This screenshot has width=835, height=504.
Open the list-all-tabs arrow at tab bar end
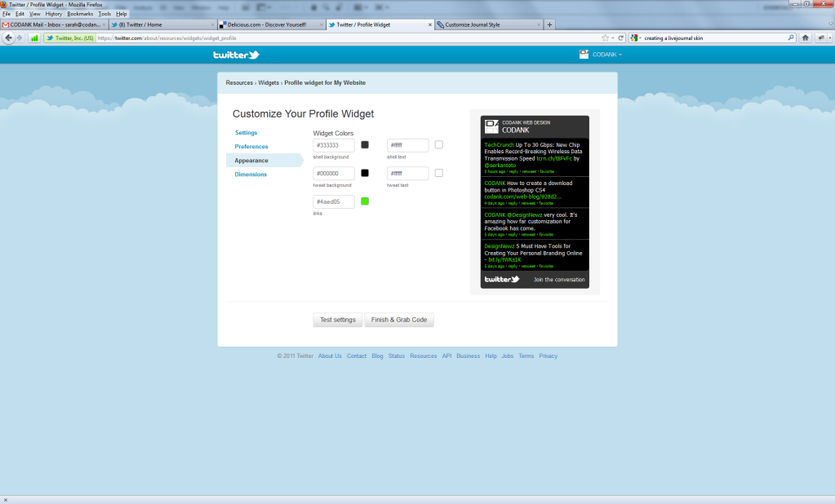(830, 24)
